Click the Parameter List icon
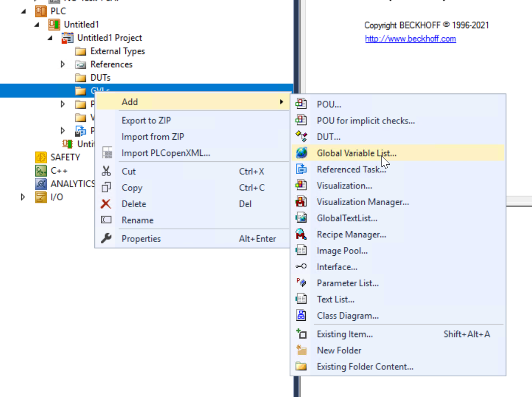The image size is (532, 397). 301,282
